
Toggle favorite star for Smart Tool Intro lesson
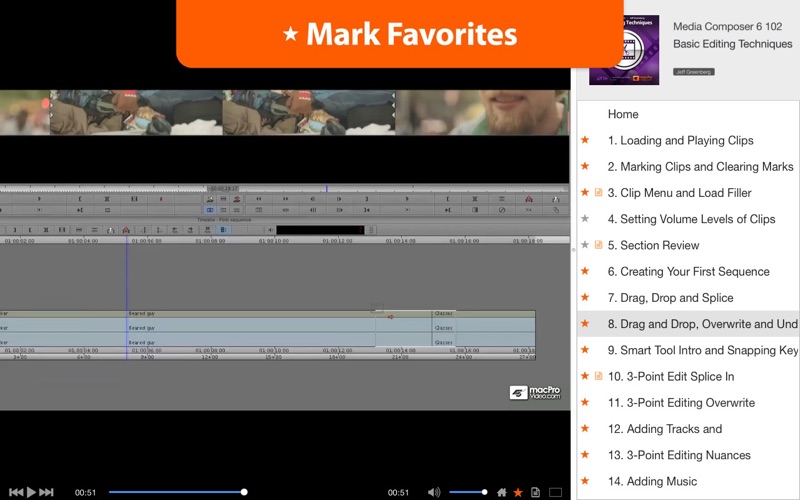click(x=585, y=350)
